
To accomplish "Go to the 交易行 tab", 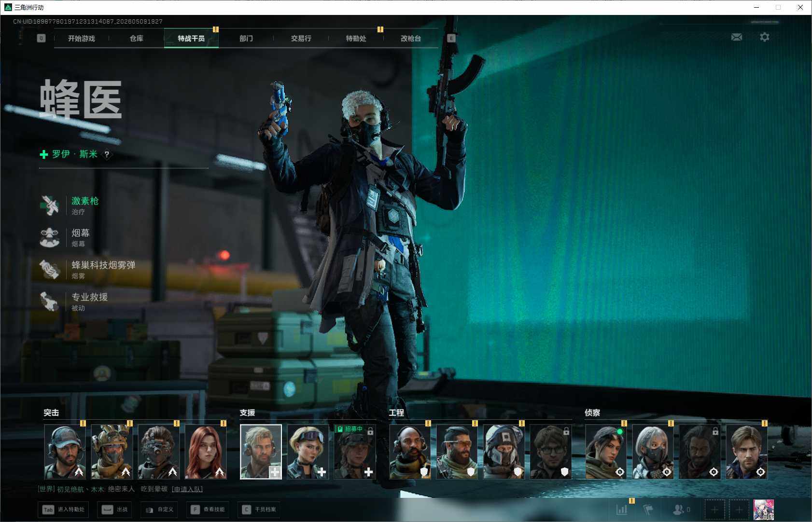I will 301,38.
